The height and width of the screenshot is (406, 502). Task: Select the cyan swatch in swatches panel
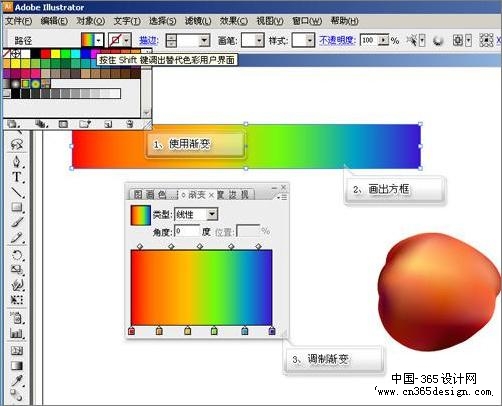[76, 53]
